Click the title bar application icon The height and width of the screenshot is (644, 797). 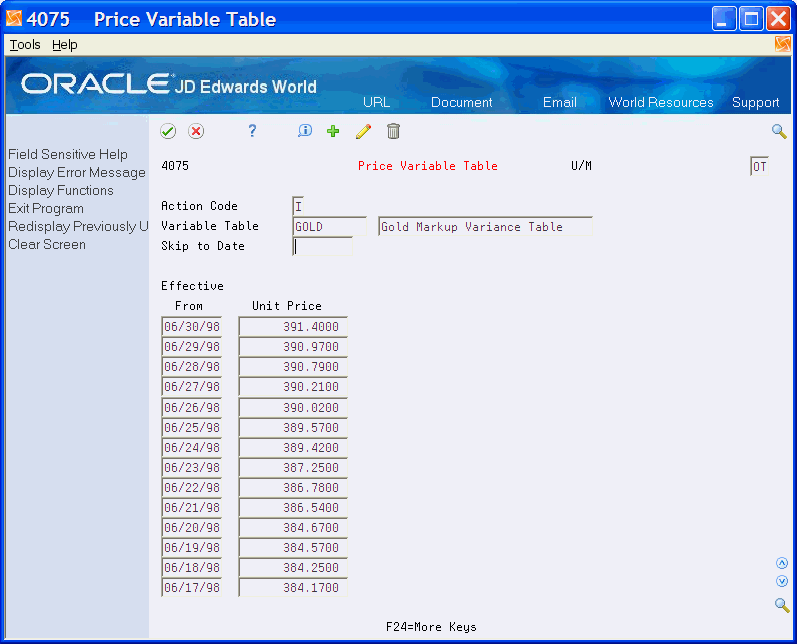coord(14,18)
